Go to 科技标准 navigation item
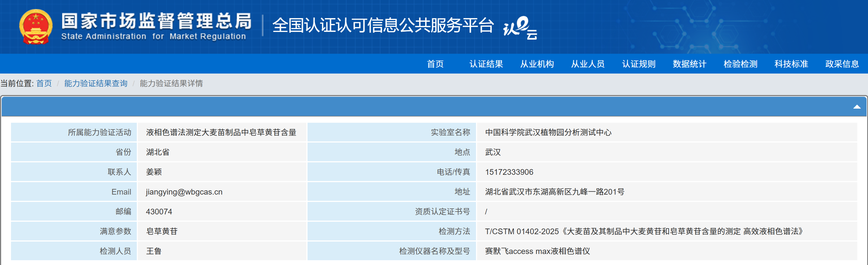 (x=791, y=64)
